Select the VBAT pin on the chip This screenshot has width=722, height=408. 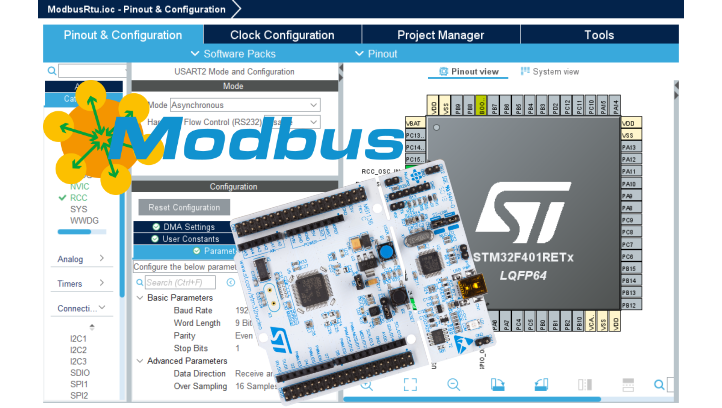pos(415,123)
